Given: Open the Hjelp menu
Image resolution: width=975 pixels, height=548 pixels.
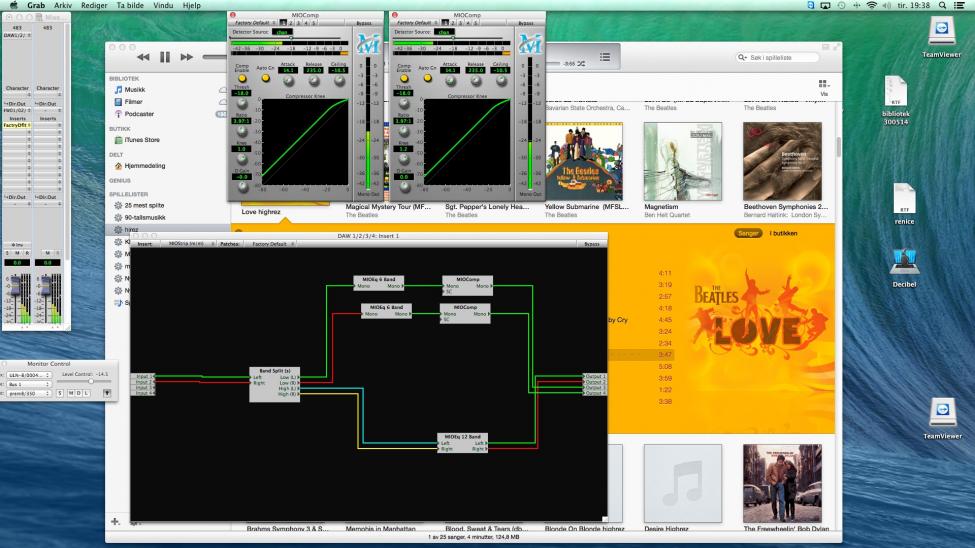Looking at the screenshot, I should coord(192,5).
